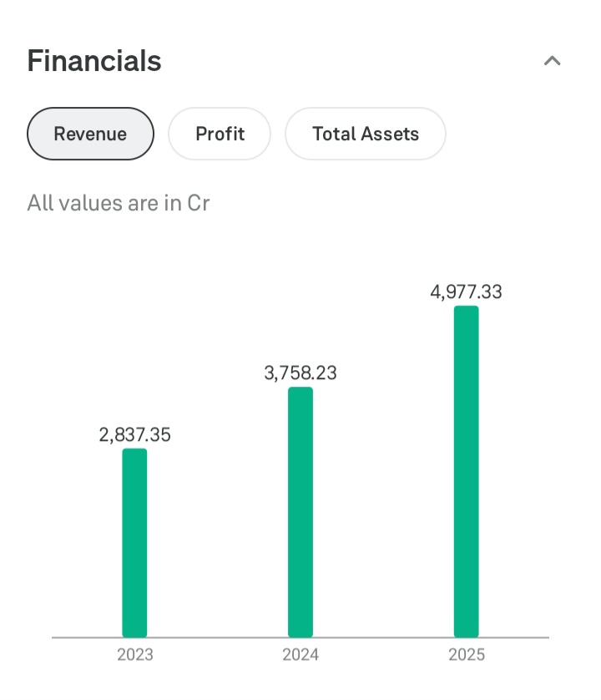The image size is (601, 700).
Task: Click the 2023 year axis label
Action: [x=134, y=654]
